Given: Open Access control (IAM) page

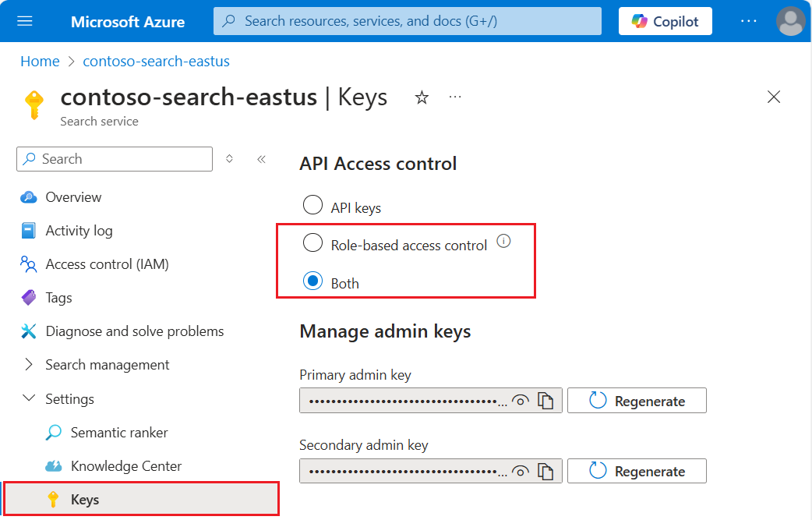Looking at the screenshot, I should 107,264.
